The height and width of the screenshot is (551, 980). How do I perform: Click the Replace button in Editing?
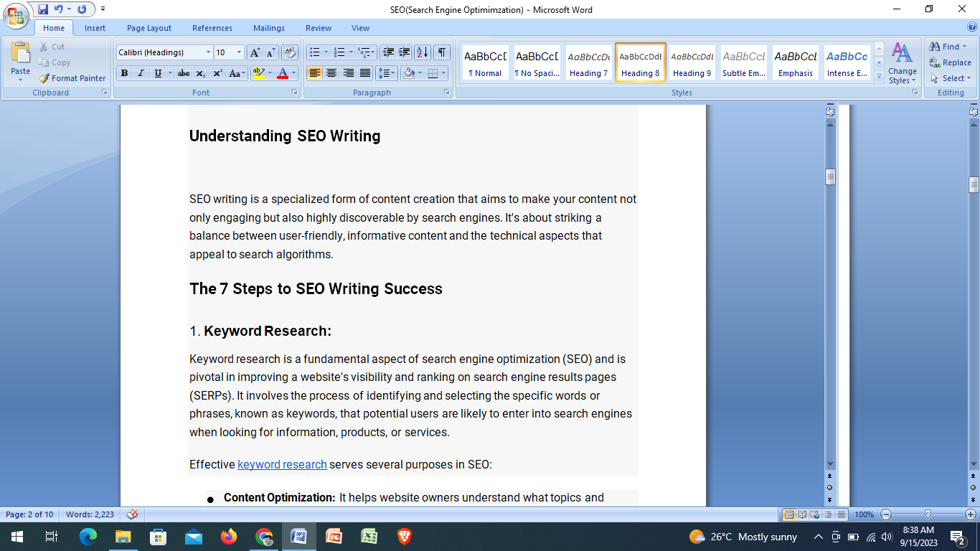[951, 62]
